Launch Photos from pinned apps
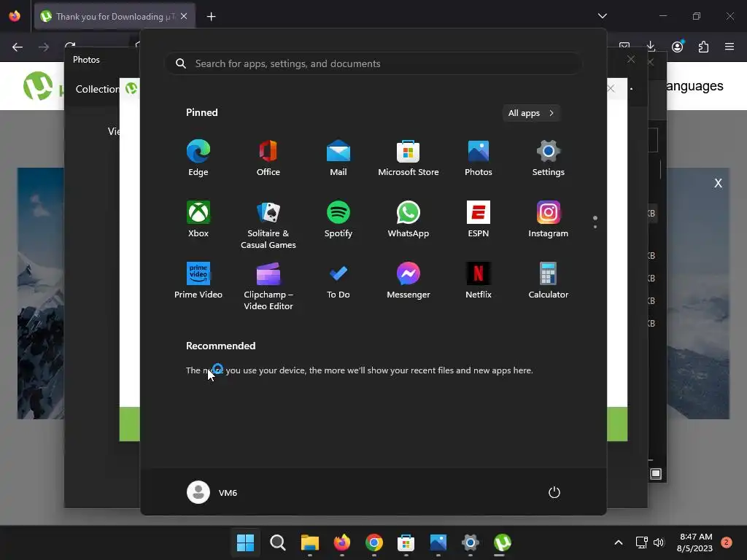The width and height of the screenshot is (747, 560). (479, 158)
